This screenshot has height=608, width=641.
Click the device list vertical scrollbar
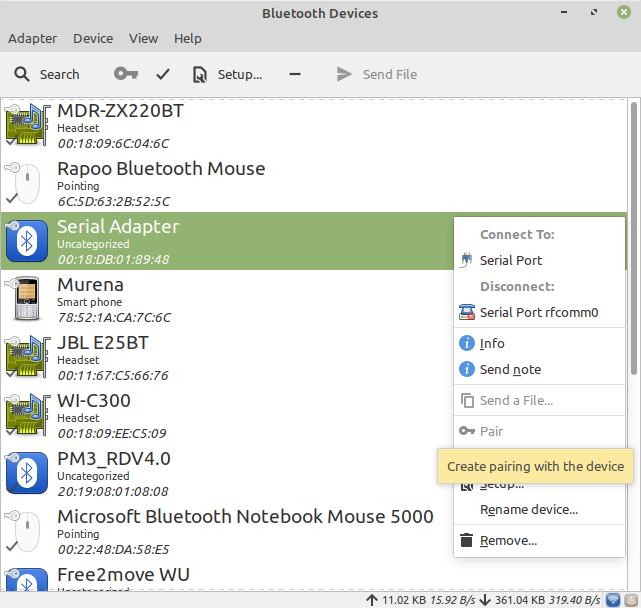[x=634, y=238]
